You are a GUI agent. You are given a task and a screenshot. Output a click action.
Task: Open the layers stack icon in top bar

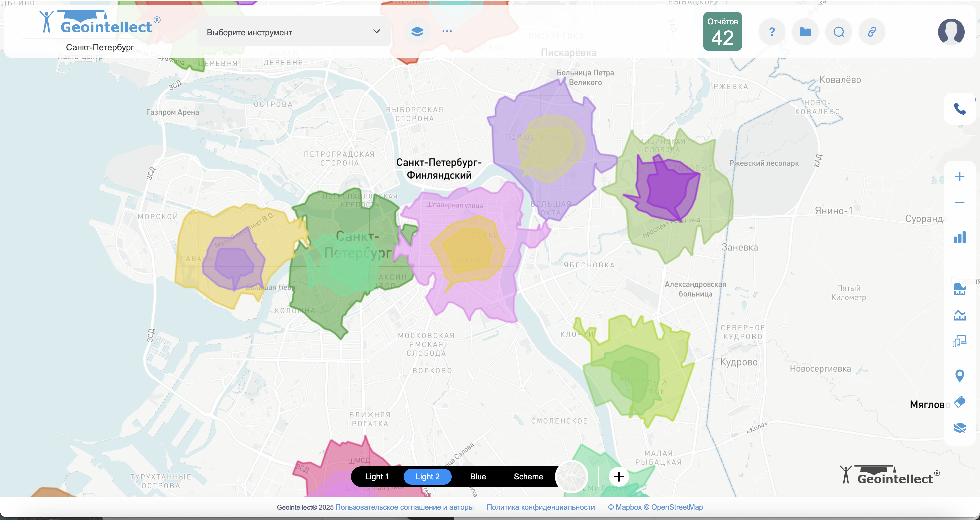(417, 32)
